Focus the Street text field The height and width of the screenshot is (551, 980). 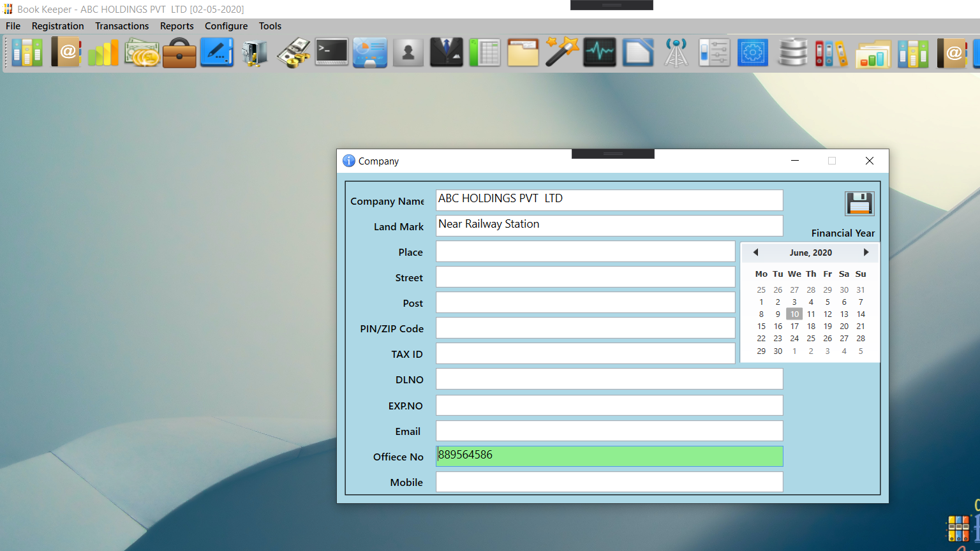[586, 277]
